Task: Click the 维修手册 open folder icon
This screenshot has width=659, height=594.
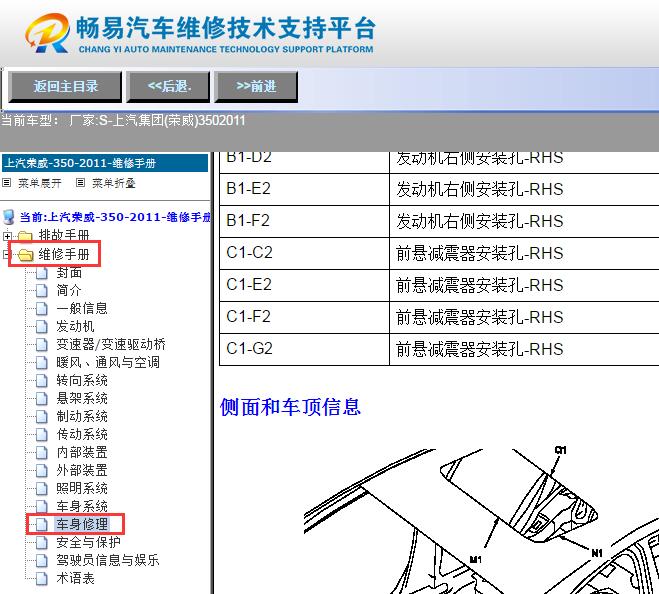Action: pos(26,255)
